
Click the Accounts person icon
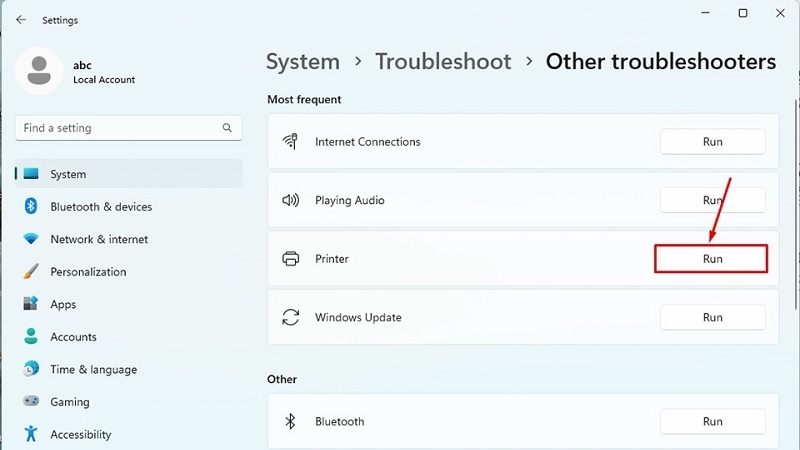coord(31,336)
